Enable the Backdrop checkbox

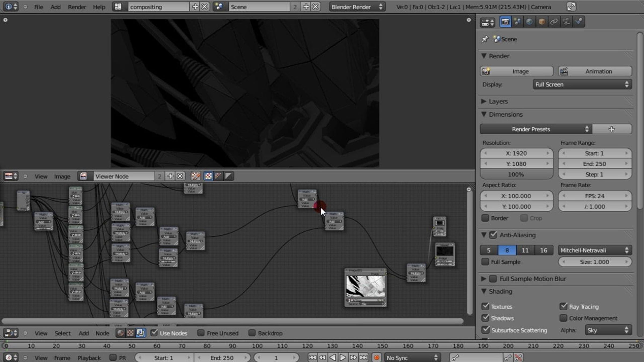point(252,333)
